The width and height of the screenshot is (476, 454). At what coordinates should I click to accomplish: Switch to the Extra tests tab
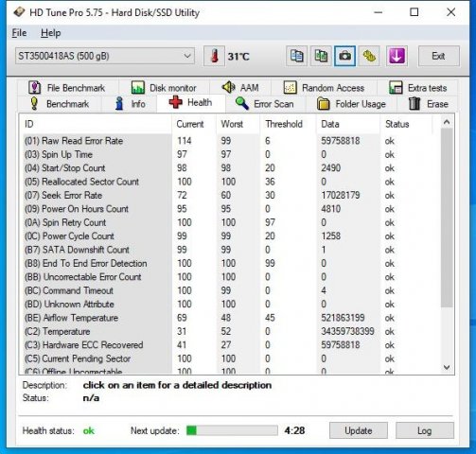417,88
